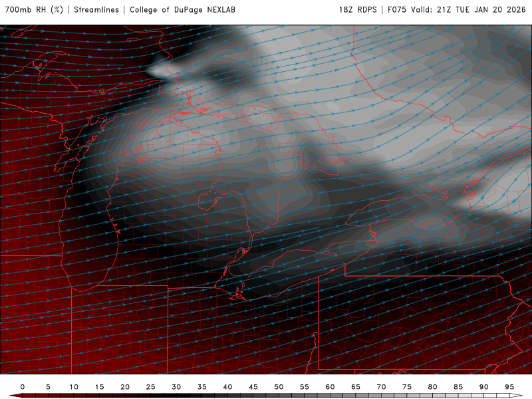The width and height of the screenshot is (532, 399).
Task: Click the "35" label on the color scale
Action: (202, 387)
